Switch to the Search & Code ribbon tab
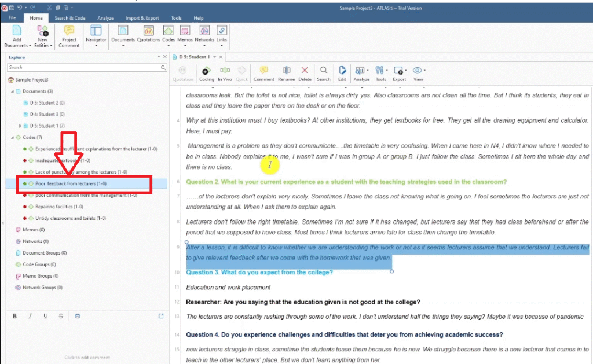The width and height of the screenshot is (593, 364). [x=69, y=18]
